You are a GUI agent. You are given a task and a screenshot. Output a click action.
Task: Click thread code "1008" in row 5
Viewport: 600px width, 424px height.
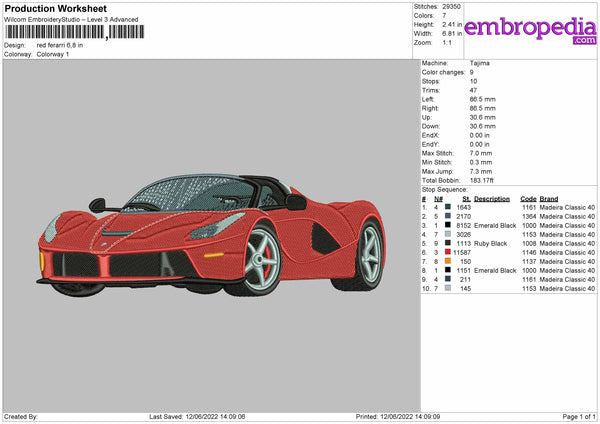click(529, 243)
